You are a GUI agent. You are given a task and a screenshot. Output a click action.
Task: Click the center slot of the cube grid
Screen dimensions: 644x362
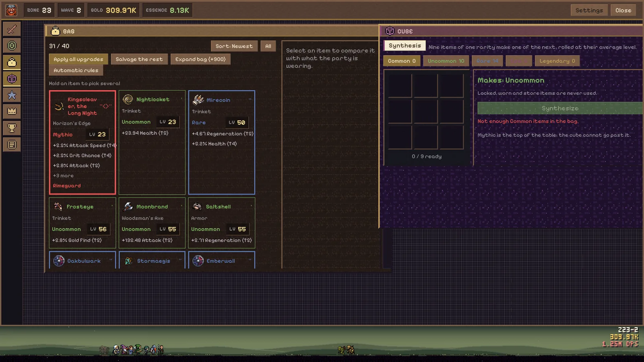point(426,111)
